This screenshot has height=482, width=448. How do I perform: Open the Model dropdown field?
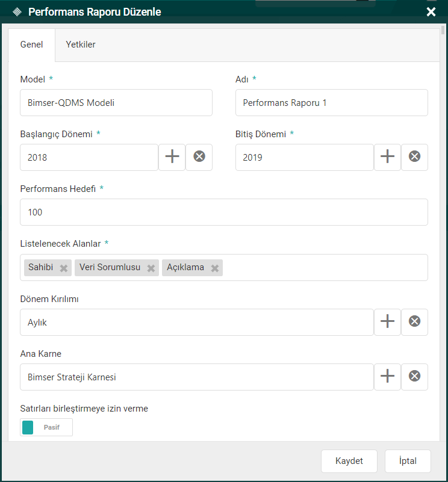pyautogui.click(x=116, y=103)
